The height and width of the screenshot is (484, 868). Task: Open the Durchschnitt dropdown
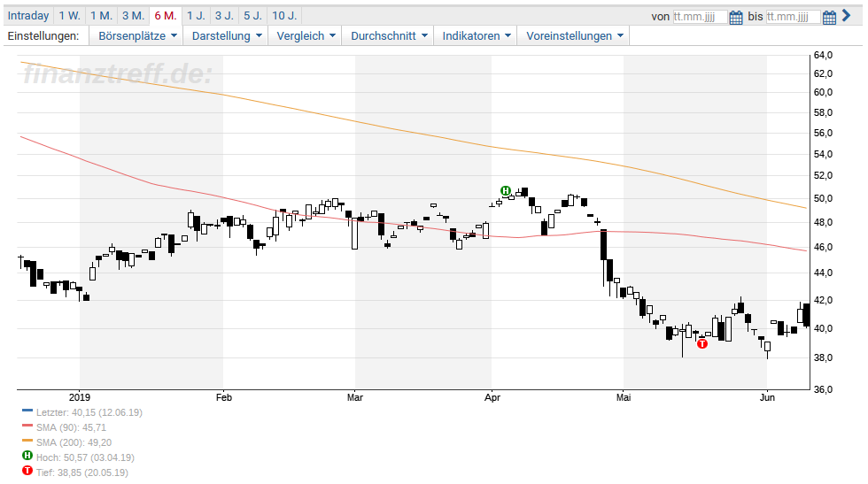click(x=388, y=36)
